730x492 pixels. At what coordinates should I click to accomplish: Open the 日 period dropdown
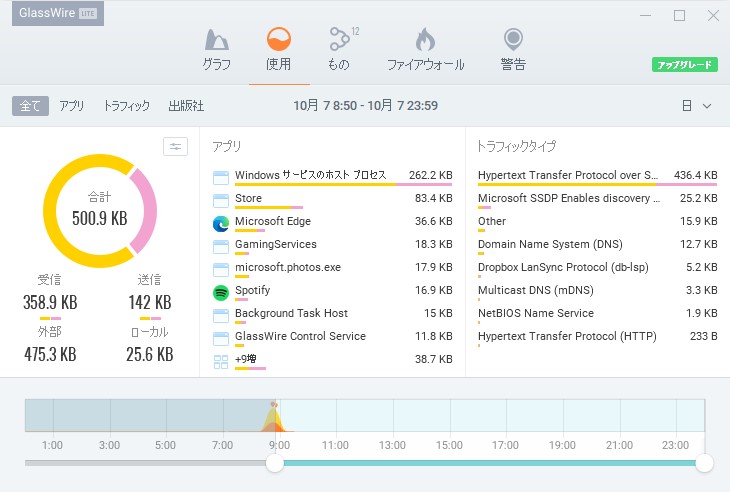coord(696,106)
